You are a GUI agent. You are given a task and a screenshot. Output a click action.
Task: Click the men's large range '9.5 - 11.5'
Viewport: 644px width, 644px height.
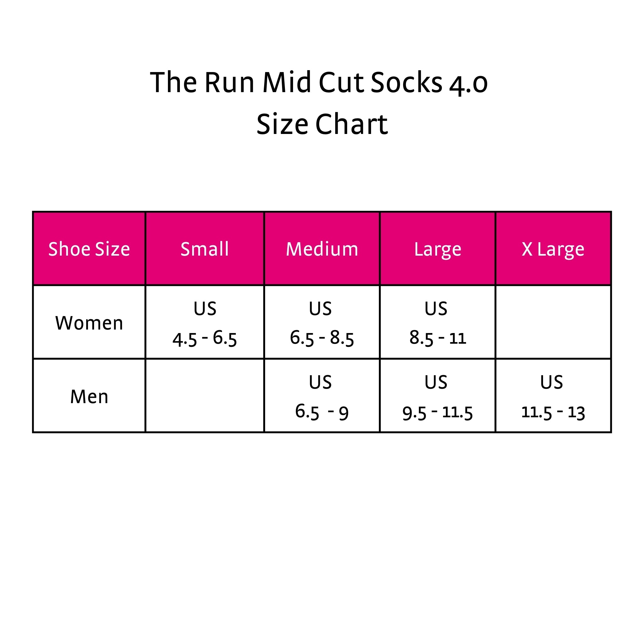[437, 413]
